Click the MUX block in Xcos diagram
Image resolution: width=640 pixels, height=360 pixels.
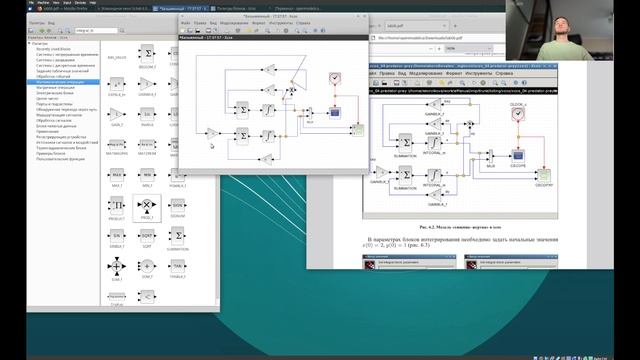(x=309, y=113)
